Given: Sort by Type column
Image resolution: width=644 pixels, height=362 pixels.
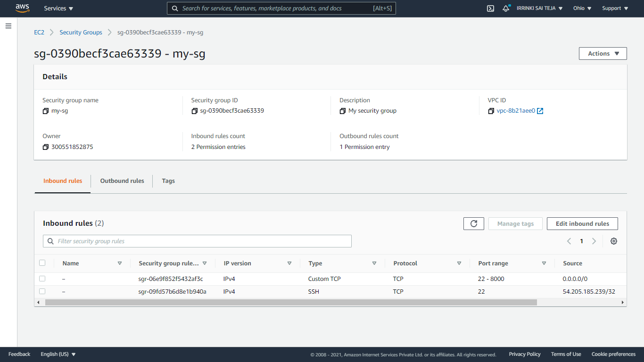Looking at the screenshot, I should coord(374,263).
